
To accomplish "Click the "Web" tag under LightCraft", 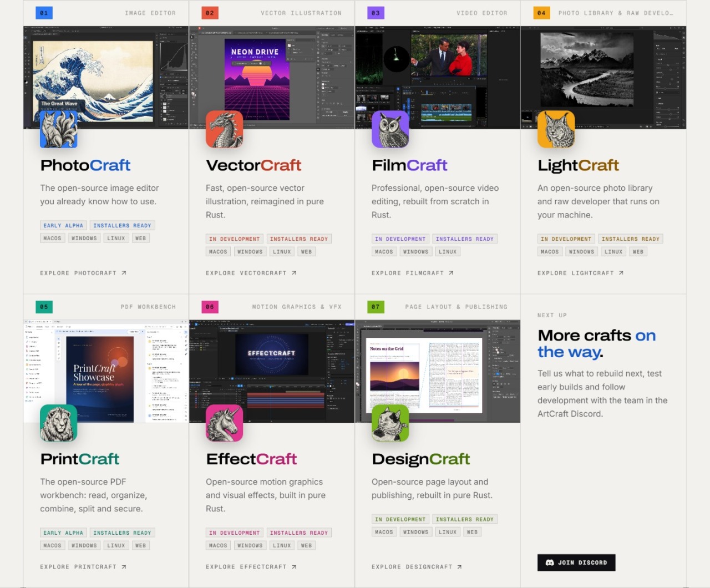I will (x=638, y=252).
